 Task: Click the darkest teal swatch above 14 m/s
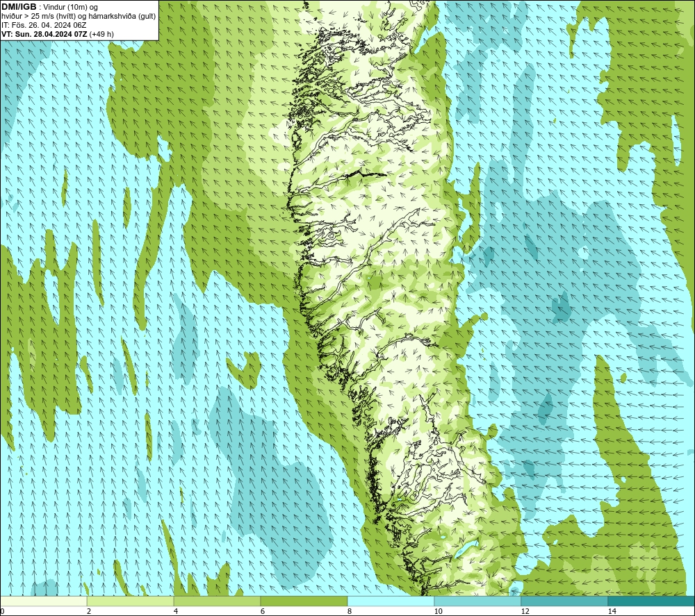click(x=651, y=601)
